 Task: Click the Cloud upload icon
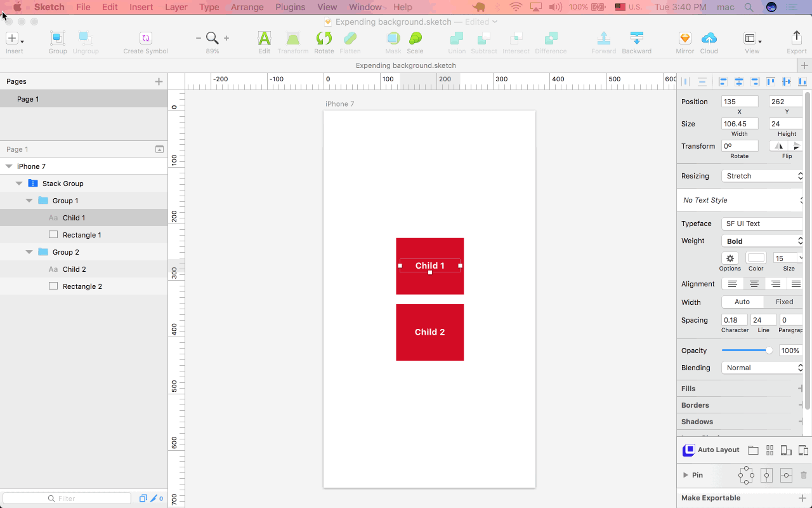point(709,38)
